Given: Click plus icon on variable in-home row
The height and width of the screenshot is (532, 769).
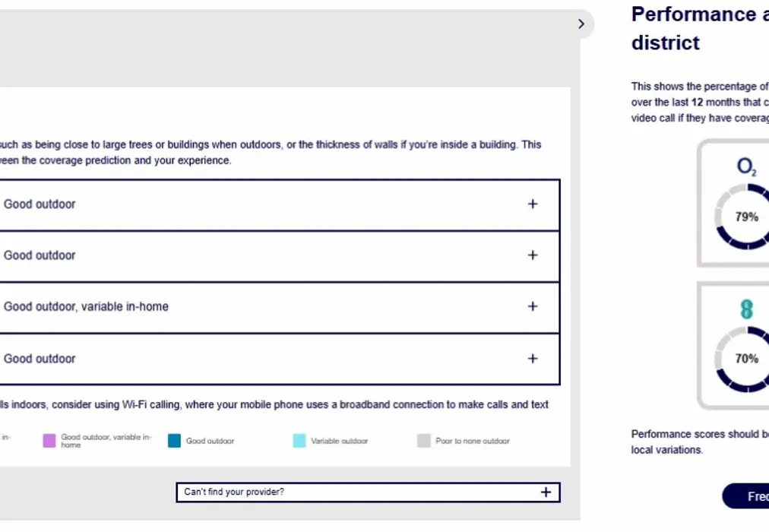Looking at the screenshot, I should tap(533, 306).
